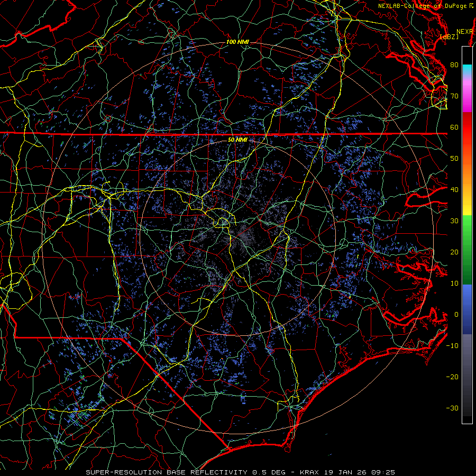Select the 40 value on the dBZ scale
Image resolution: width=476 pixels, height=476 pixels.
[x=454, y=190]
